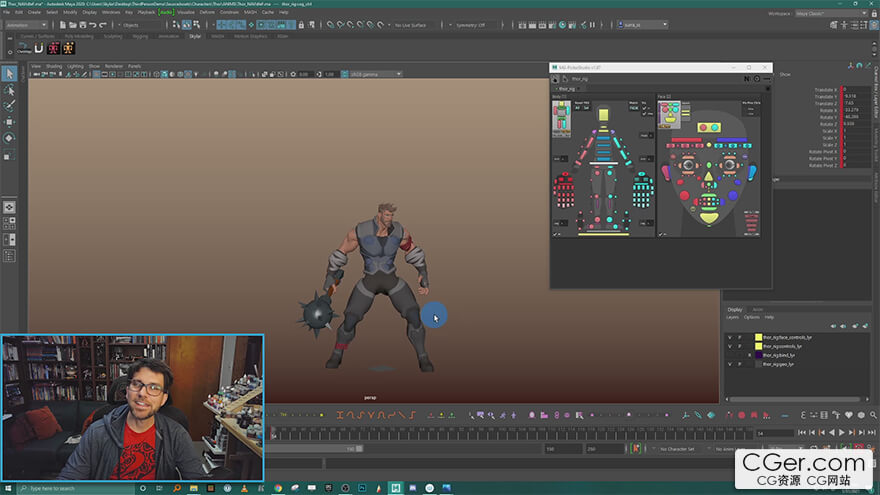Click the Paint selection tool
The width and height of the screenshot is (880, 495).
point(9,105)
